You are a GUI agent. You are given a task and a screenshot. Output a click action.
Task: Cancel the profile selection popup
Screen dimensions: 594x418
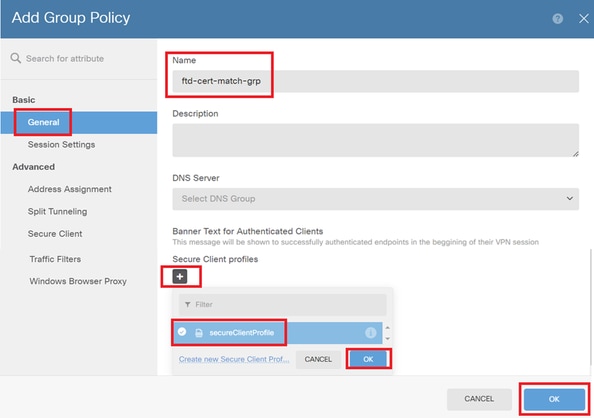coord(318,359)
